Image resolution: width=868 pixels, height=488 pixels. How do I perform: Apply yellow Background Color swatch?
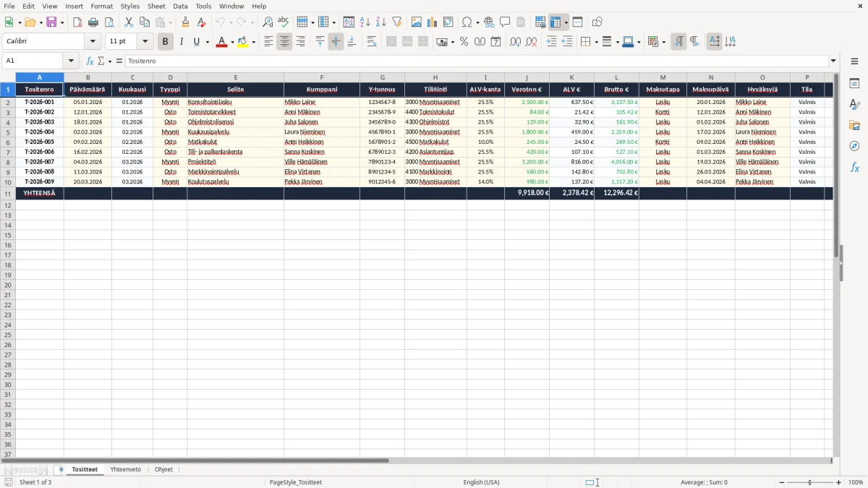(x=243, y=42)
